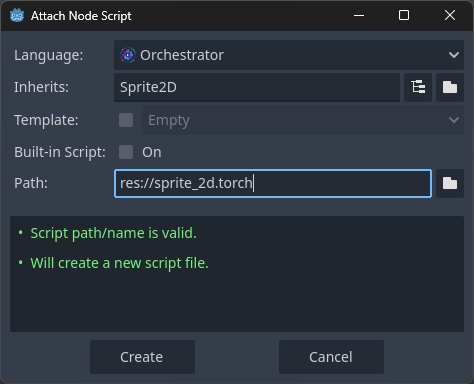Screen dimensions: 474x384
Task: Minimize the Attach Node Script window
Action: pyautogui.click(x=359, y=15)
